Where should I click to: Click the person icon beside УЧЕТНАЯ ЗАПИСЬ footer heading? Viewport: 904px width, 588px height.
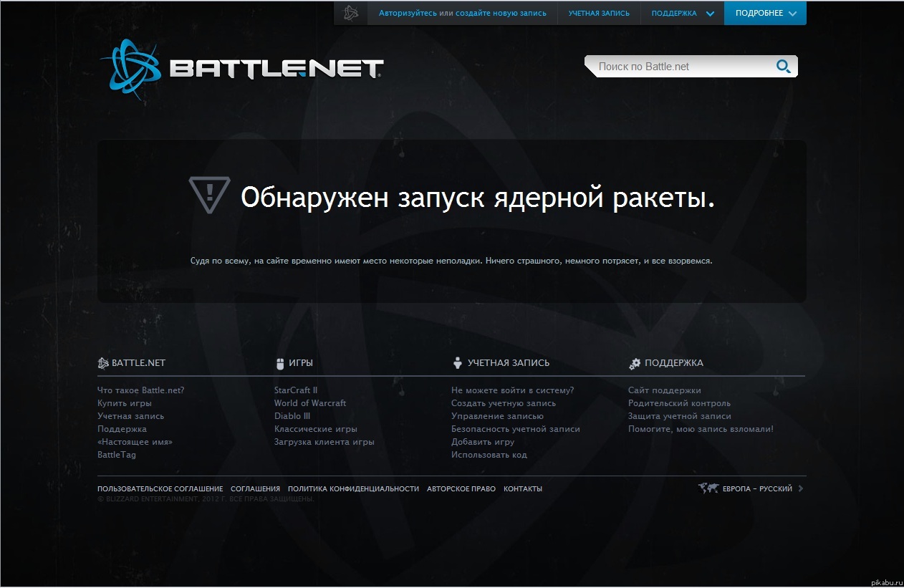click(457, 363)
